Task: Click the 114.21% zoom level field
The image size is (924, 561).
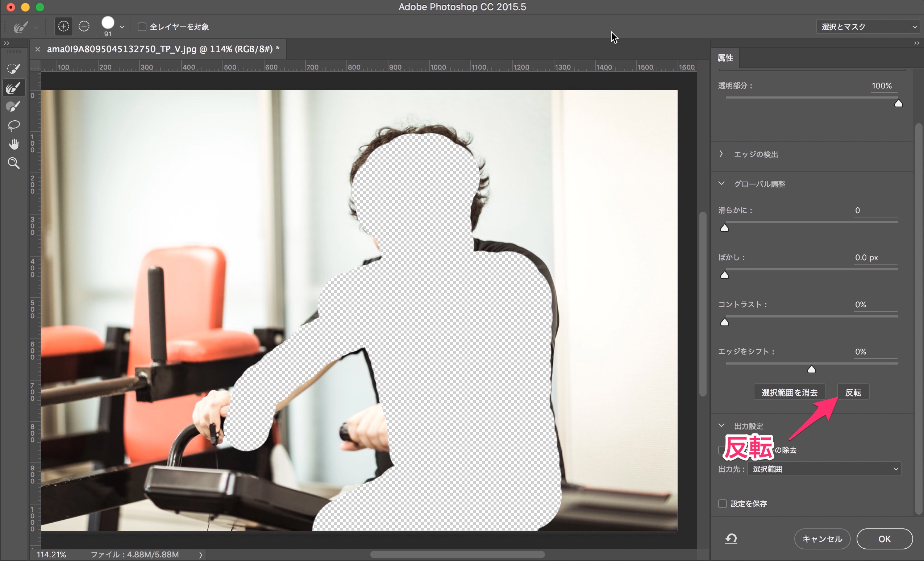Action: tap(51, 554)
